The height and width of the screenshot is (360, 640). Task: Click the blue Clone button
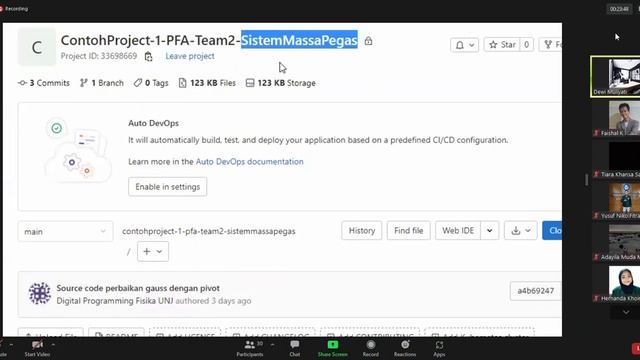coord(552,231)
